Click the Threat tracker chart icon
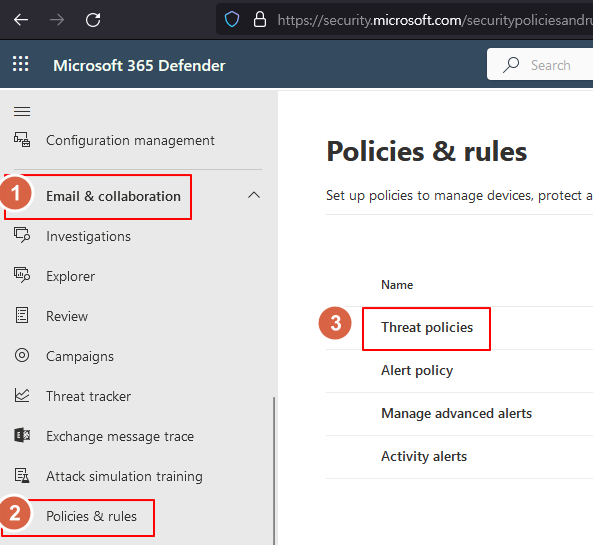This screenshot has height=545, width=593. [22, 395]
